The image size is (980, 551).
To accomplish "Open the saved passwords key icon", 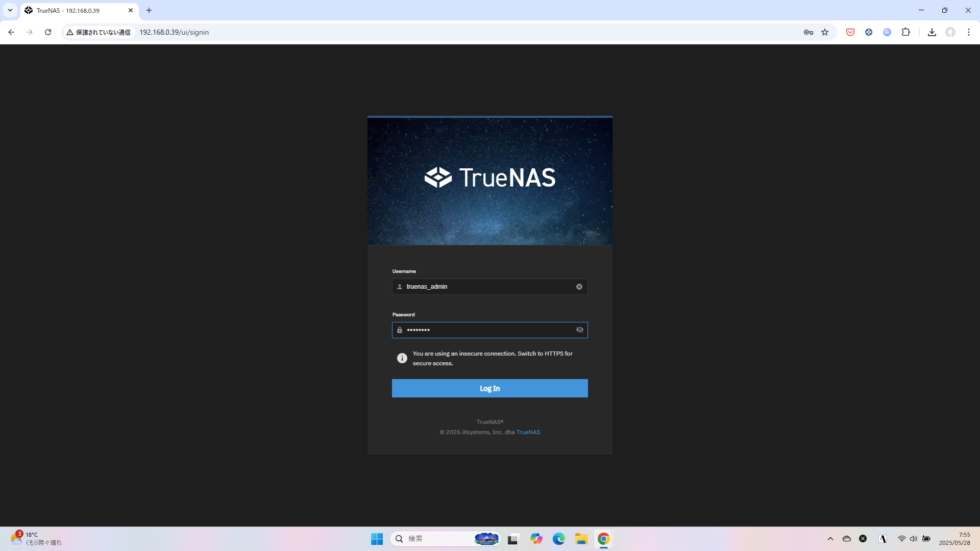I will click(x=808, y=32).
